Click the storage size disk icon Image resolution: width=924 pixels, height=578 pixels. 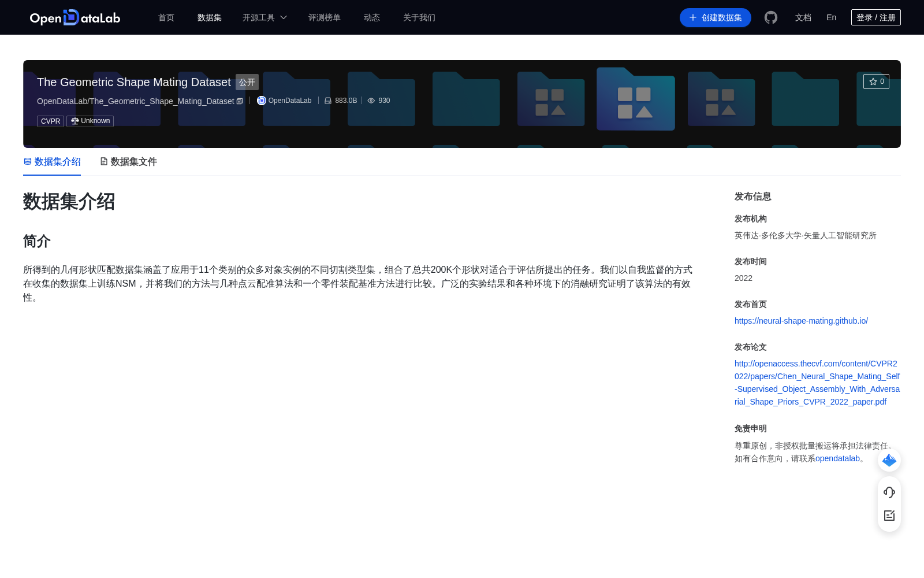point(328,101)
